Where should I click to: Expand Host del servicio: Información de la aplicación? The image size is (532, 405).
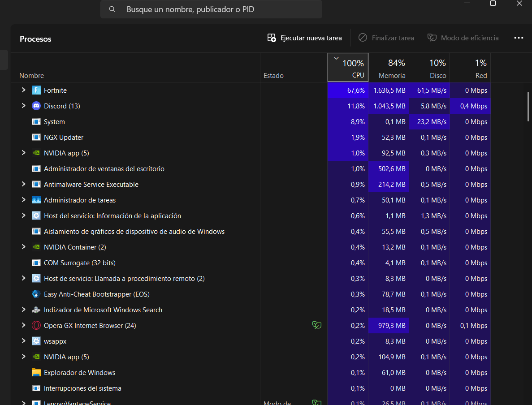23,215
